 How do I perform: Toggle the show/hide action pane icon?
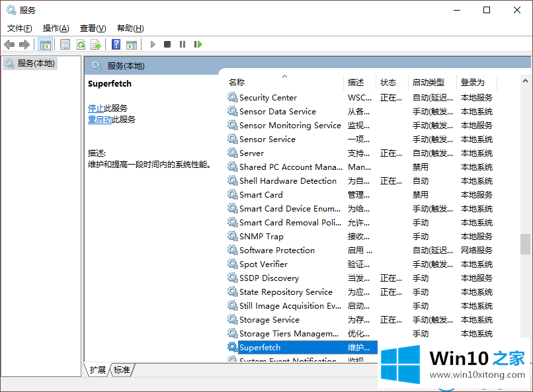(132, 44)
